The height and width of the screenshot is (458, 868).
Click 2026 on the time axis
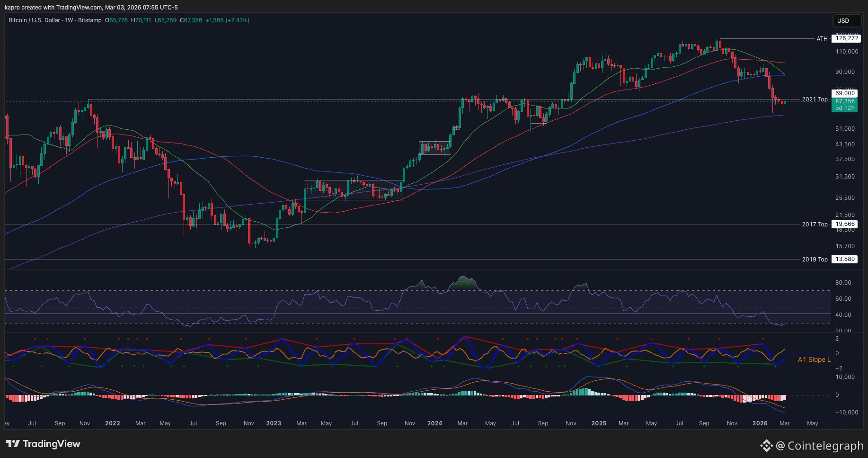pos(760,423)
